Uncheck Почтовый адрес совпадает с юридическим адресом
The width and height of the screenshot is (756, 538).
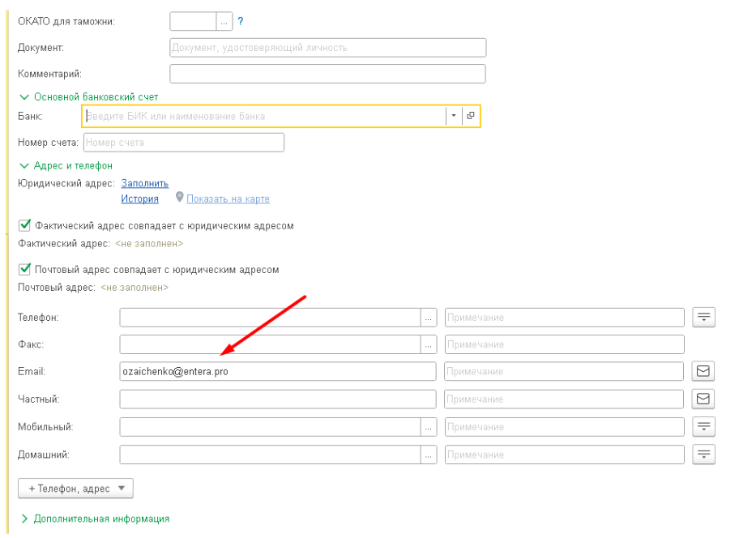[24, 269]
